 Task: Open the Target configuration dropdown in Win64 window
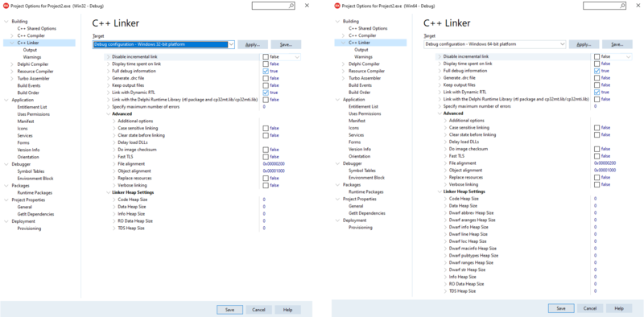point(562,44)
